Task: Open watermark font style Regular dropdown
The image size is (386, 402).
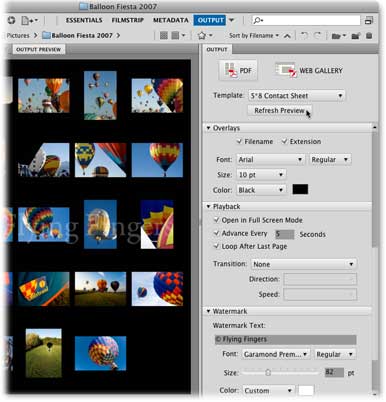Action: click(335, 354)
